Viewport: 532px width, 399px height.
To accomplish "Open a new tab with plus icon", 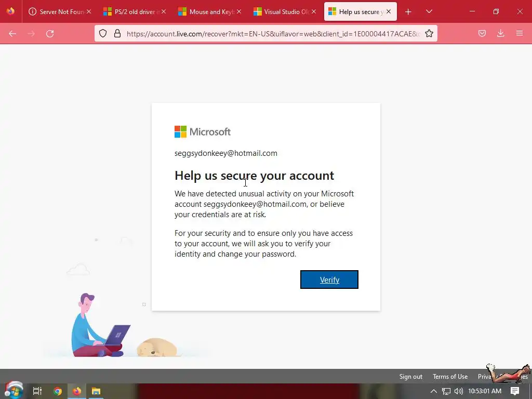I will tap(408, 12).
